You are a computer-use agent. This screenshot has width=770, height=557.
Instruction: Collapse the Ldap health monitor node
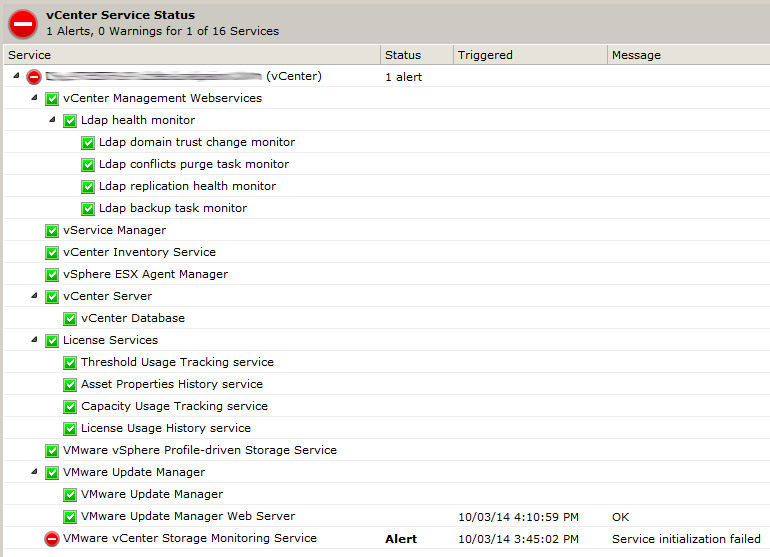(x=52, y=119)
